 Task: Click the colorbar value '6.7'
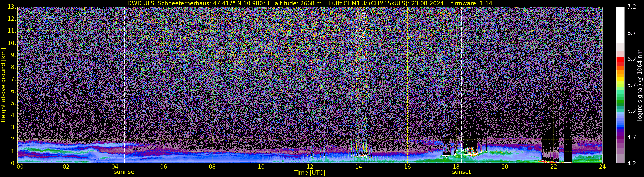tap(632, 33)
